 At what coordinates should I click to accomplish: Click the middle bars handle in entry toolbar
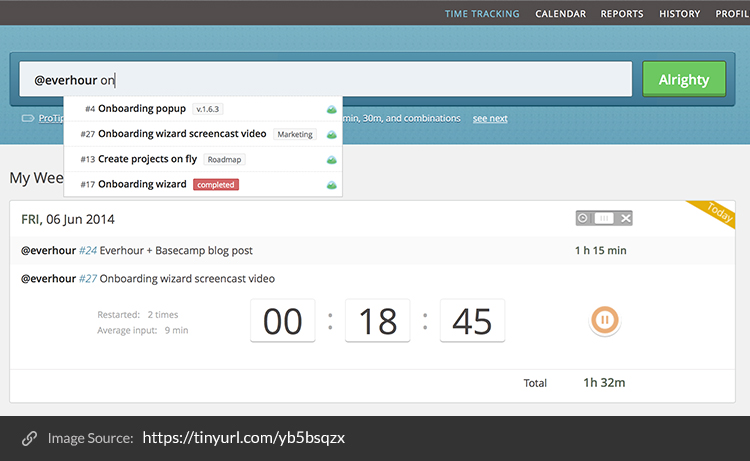coord(604,219)
